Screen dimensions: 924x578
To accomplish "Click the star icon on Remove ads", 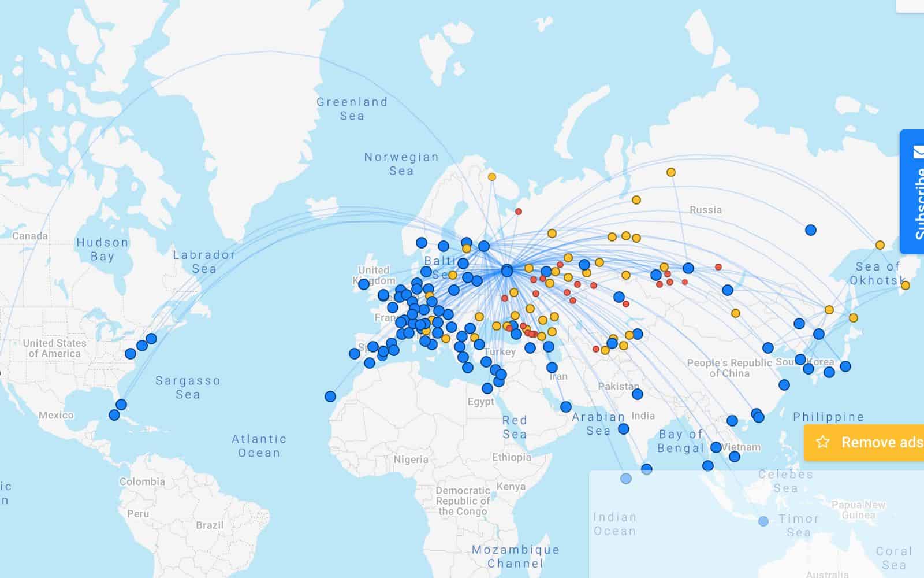I will [x=822, y=442].
